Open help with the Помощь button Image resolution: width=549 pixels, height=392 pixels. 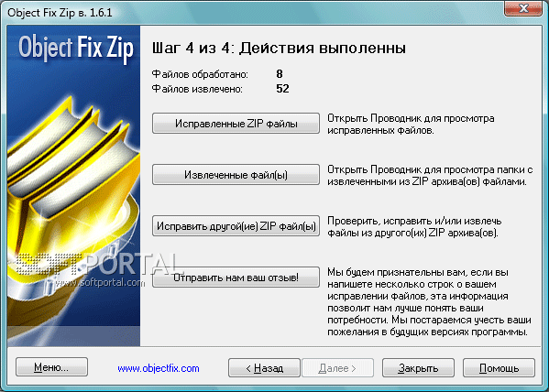499,368
